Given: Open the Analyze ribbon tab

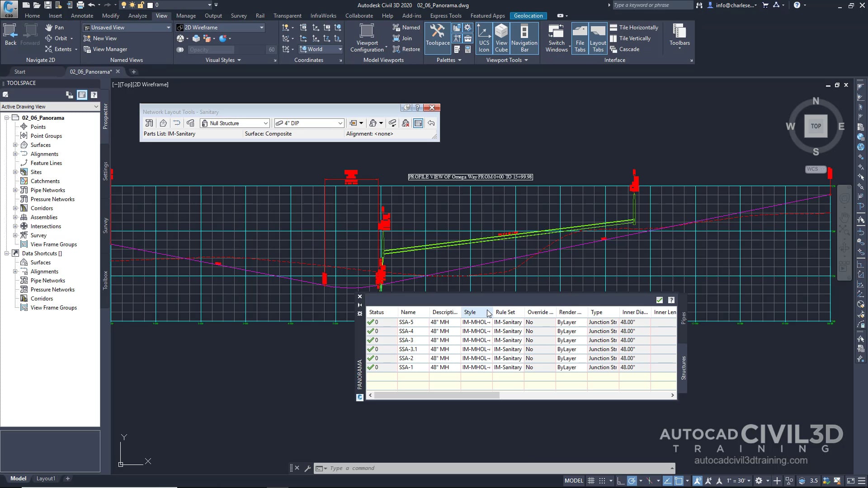Looking at the screenshot, I should [x=137, y=16].
